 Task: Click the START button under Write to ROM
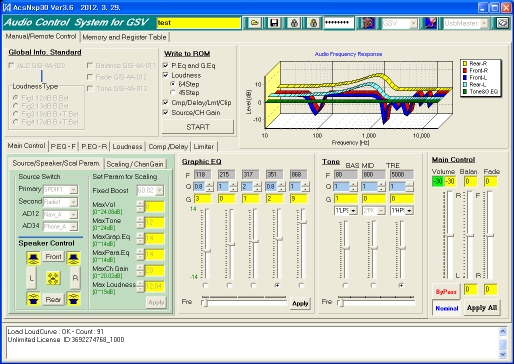coord(198,127)
